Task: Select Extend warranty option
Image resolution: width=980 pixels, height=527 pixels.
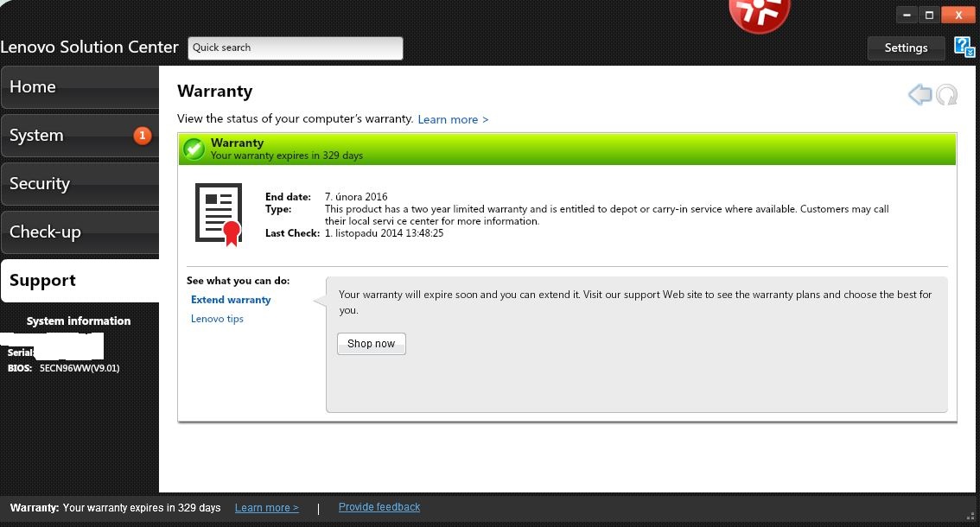Action: pyautogui.click(x=231, y=300)
